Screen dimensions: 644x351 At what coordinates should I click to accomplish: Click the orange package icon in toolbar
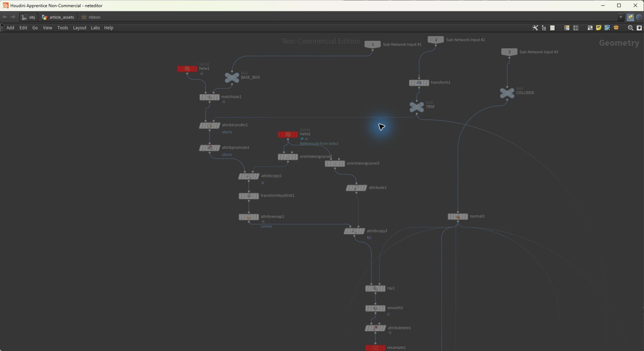coord(616,28)
